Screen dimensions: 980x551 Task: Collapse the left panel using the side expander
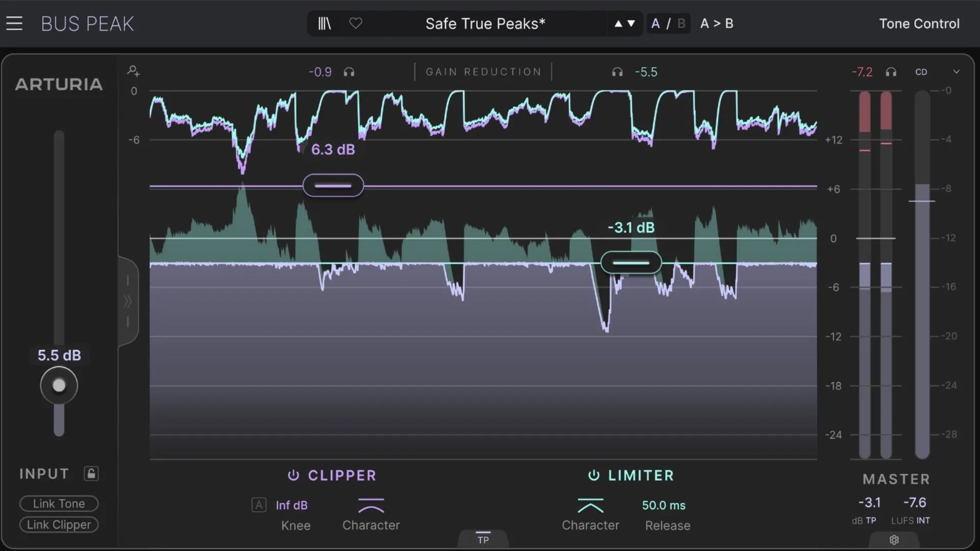pyautogui.click(x=128, y=301)
